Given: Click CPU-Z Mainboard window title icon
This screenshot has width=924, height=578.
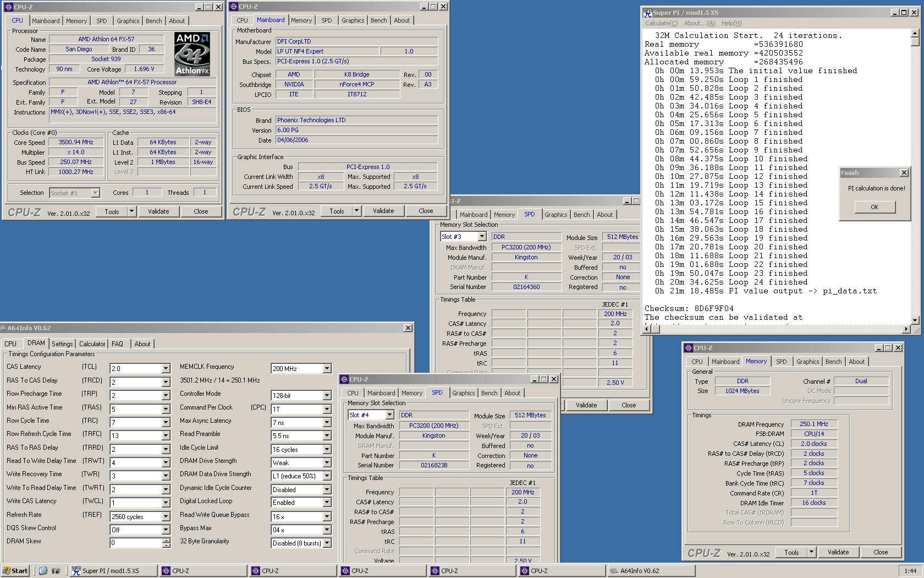Looking at the screenshot, I should (x=234, y=7).
